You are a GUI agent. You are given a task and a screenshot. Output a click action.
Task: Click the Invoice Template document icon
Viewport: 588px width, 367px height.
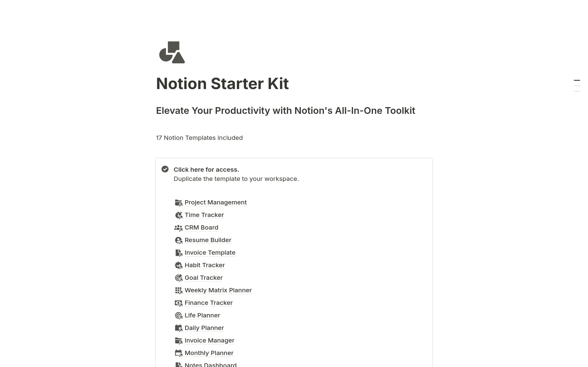point(179,253)
